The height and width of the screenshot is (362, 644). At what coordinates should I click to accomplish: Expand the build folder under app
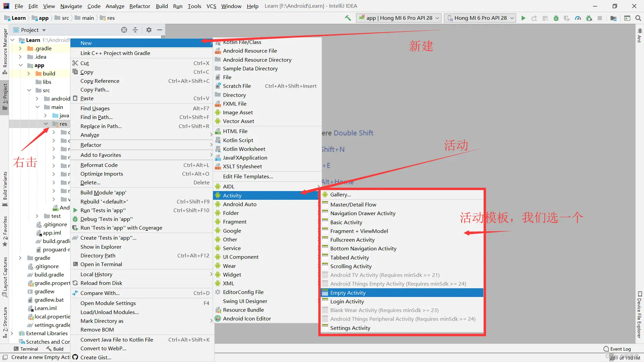(x=29, y=73)
